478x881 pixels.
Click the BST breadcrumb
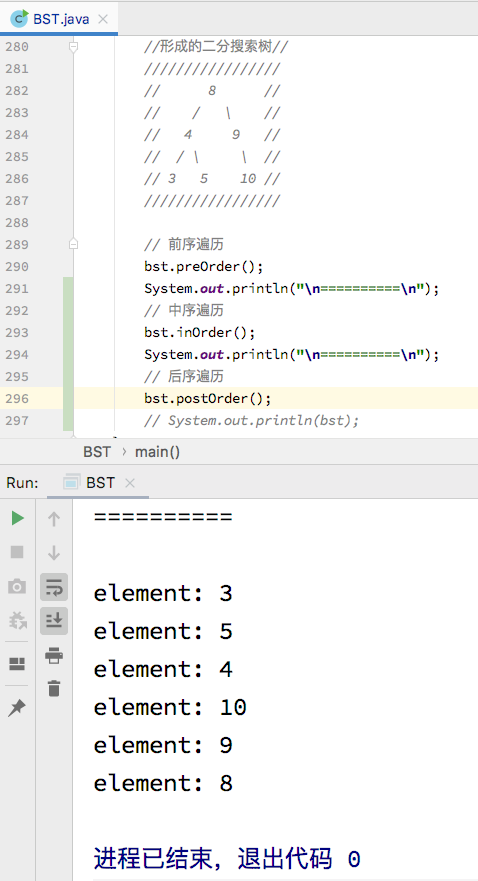pos(97,452)
